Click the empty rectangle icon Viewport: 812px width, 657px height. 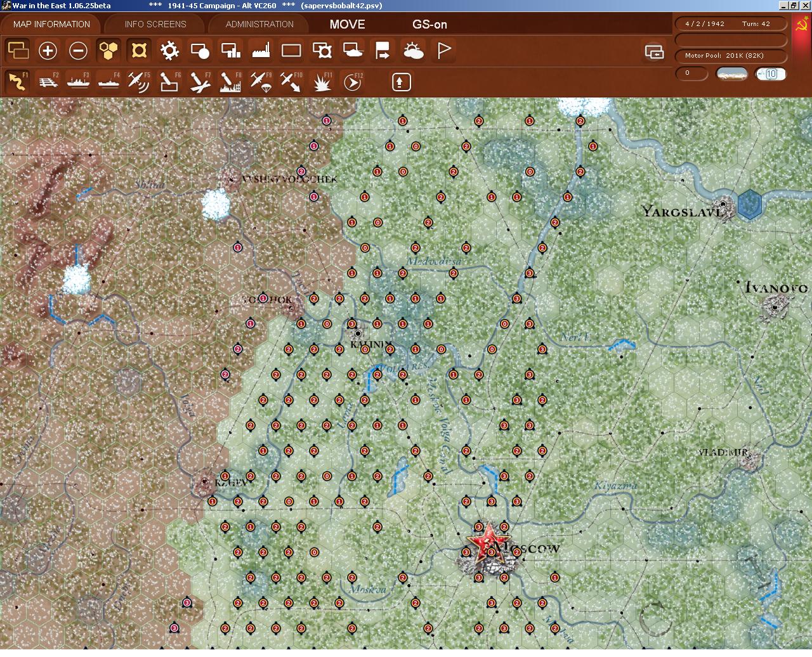click(291, 50)
